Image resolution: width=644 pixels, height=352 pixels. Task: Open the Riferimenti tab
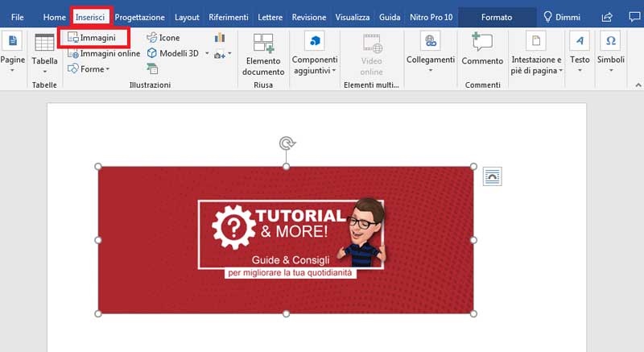pyautogui.click(x=229, y=17)
